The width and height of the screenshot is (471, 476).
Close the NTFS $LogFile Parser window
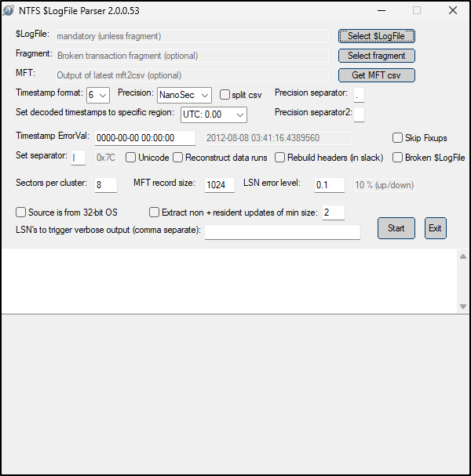453,11
